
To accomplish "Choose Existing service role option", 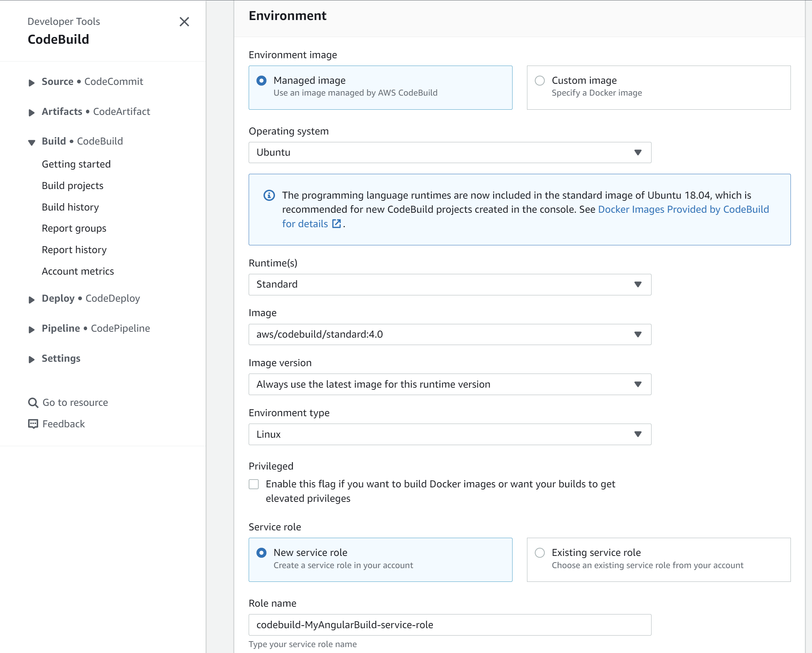I will click(x=540, y=553).
